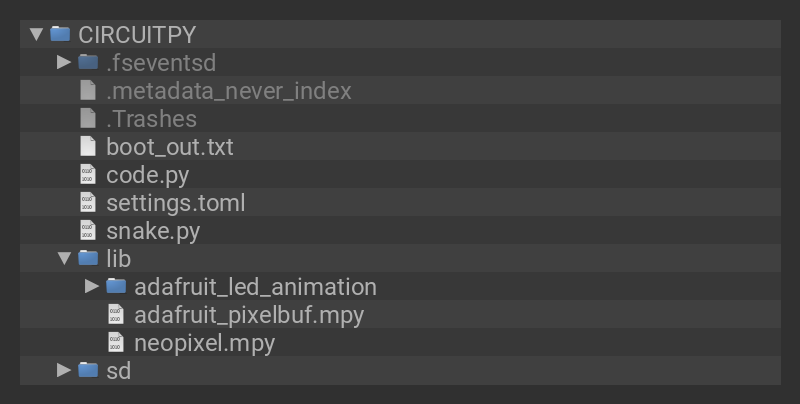Expand the sd folder
This screenshot has width=800, height=404.
[64, 370]
